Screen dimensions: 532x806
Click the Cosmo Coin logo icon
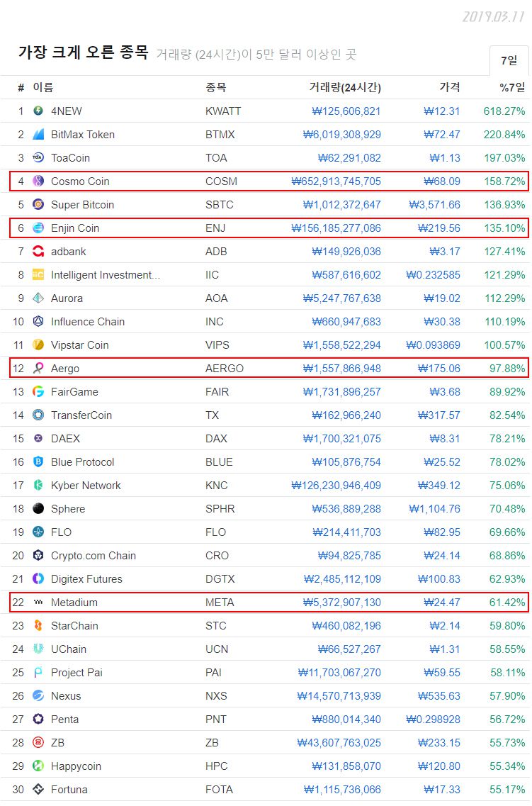38,181
